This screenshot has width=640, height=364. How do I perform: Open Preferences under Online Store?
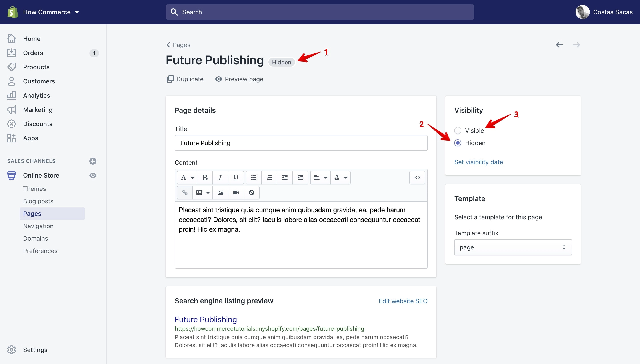[40, 251]
